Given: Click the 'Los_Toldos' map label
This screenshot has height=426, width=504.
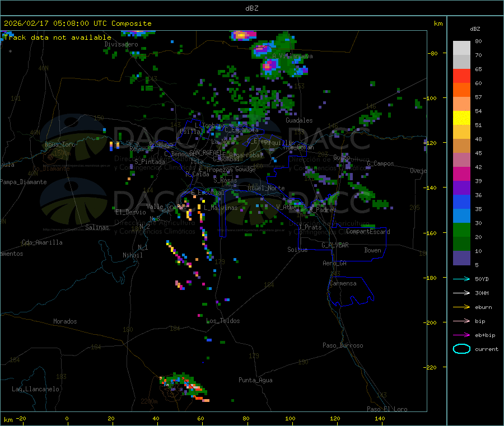Looking at the screenshot, I should (223, 321).
